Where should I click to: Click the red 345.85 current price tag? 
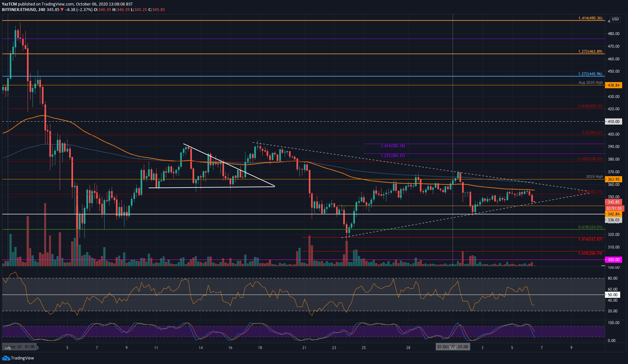613,202
